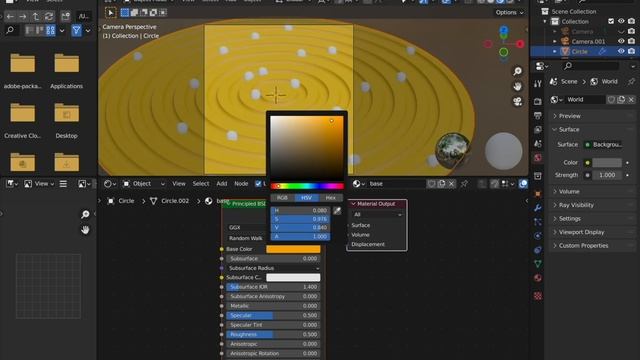640x360 pixels.
Task: Click the Strength 1.000 field
Action: (x=607, y=175)
